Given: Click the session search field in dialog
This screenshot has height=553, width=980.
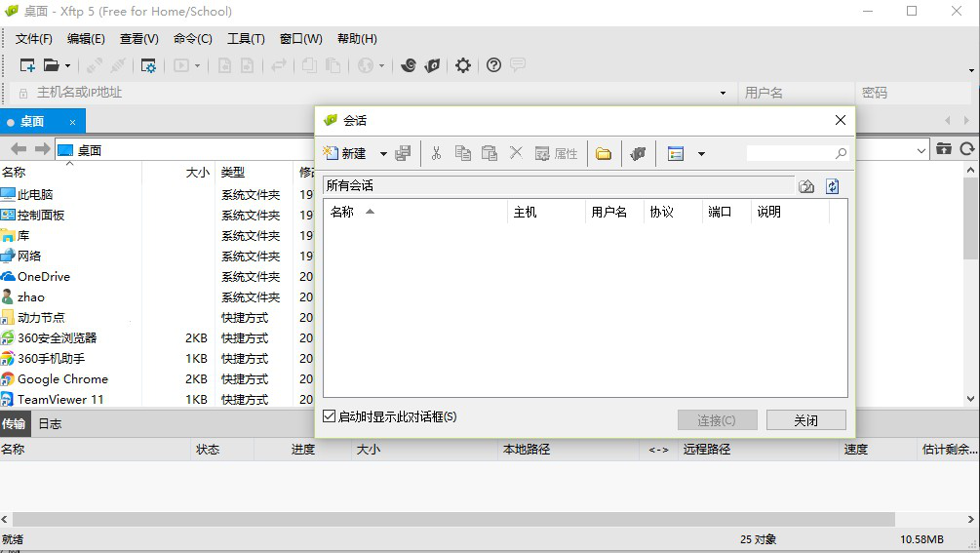Looking at the screenshot, I should (x=790, y=153).
